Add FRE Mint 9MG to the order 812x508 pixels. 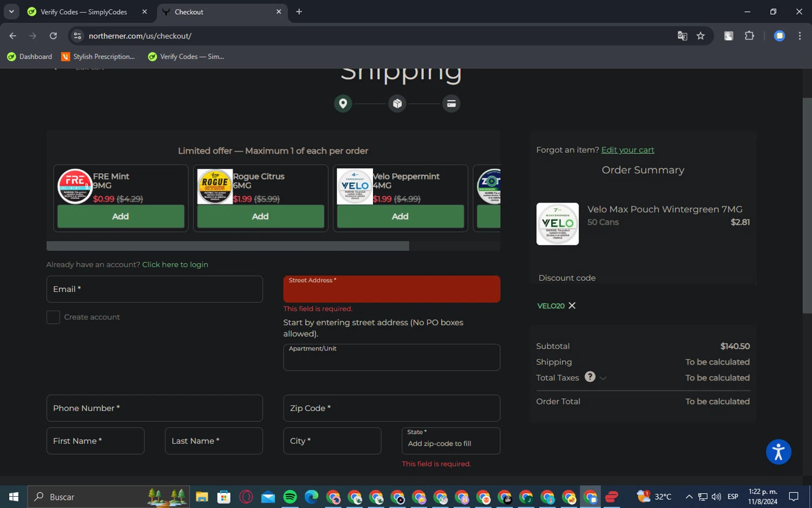click(121, 217)
